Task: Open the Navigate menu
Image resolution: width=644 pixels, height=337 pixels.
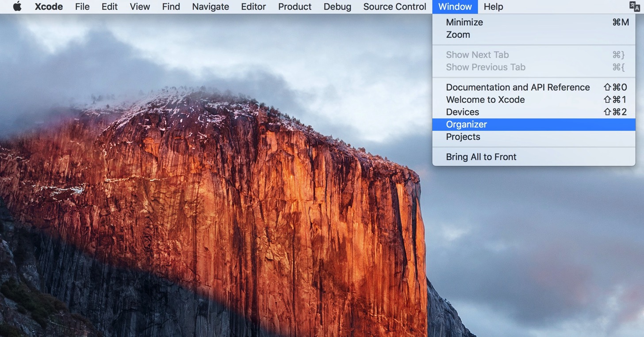Action: tap(211, 7)
